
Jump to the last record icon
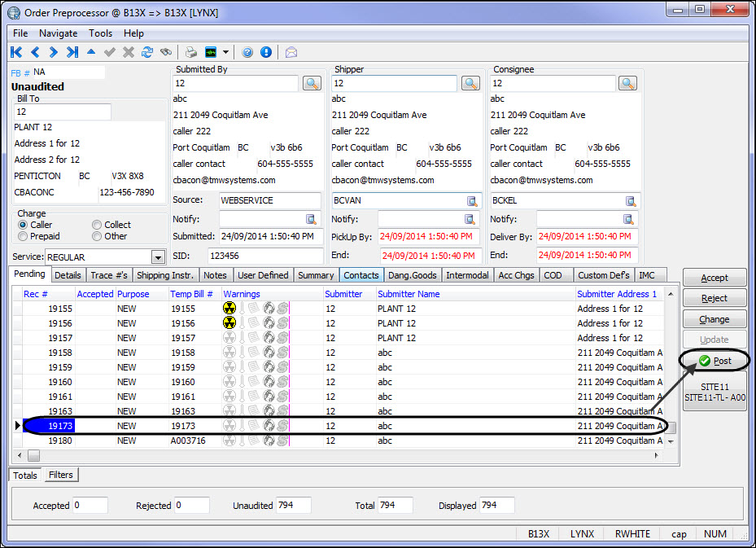pos(72,52)
